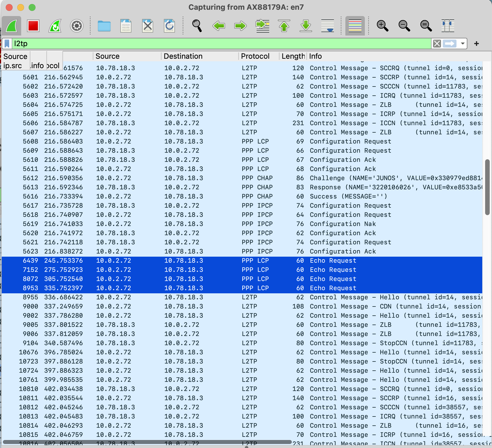This screenshot has height=448, width=492.
Task: Open capture options gear icon
Action: coord(77,26)
